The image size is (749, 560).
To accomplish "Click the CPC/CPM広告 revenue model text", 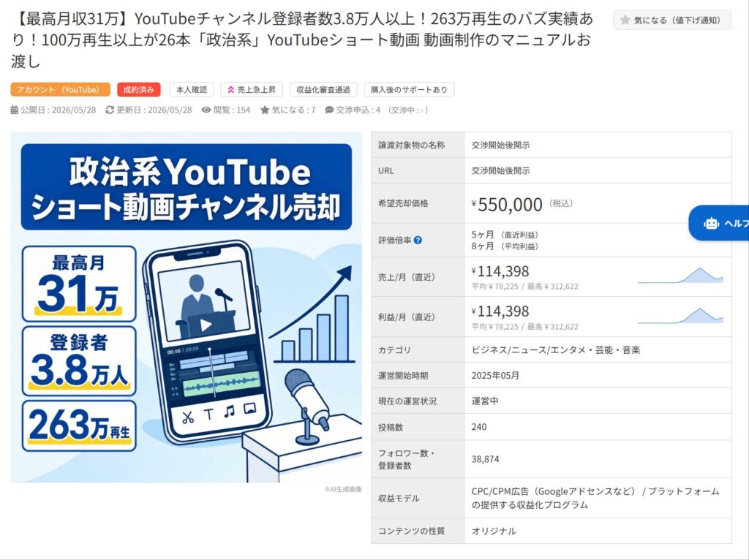I will [x=595, y=498].
